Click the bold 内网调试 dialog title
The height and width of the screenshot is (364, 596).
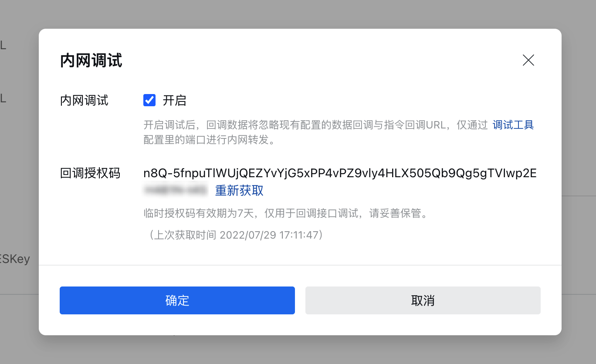[91, 61]
